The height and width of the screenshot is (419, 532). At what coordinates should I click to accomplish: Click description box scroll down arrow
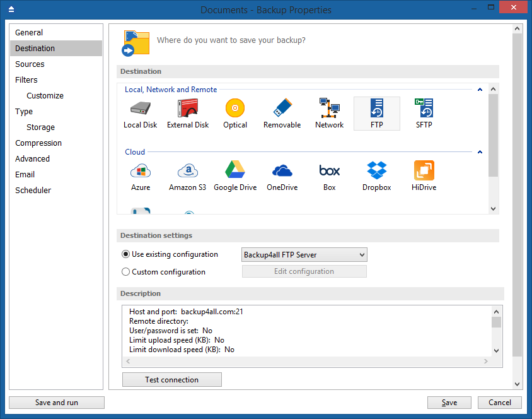pyautogui.click(x=496, y=351)
